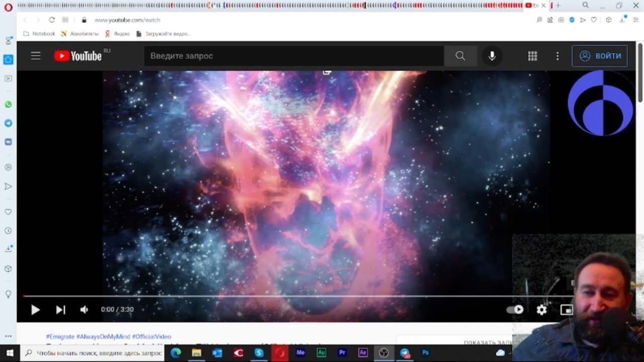Viewport: 644px width, 362px height.
Task: Add page to bookmarks with heart icon
Action: point(594,20)
